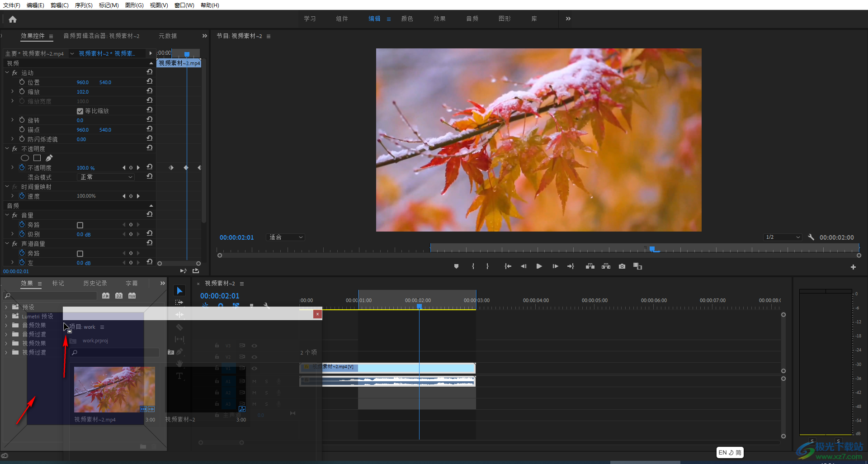Click the Lift button
This screenshot has width=868, height=464.
tap(590, 266)
